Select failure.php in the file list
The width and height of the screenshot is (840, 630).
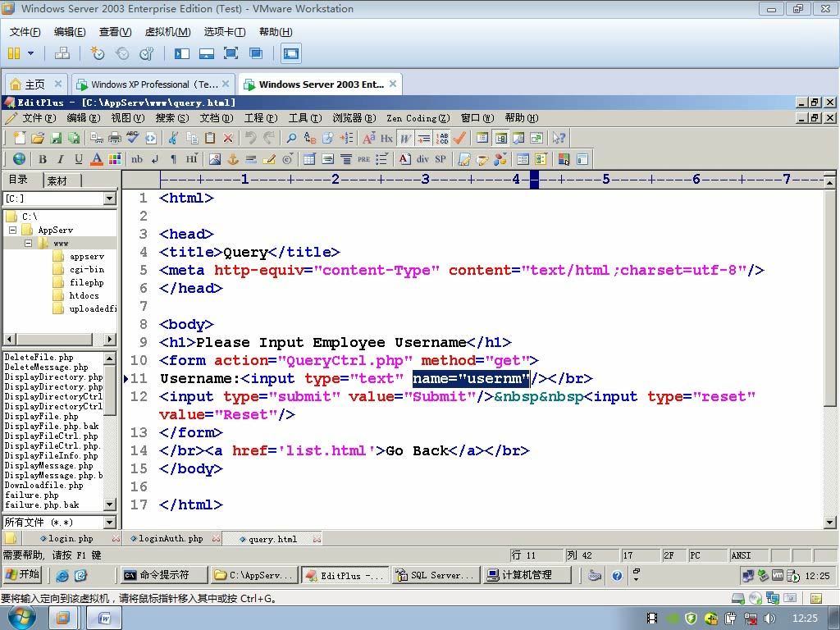coord(32,495)
